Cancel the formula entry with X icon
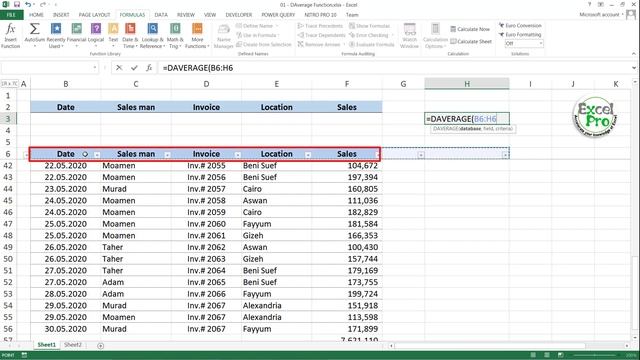Viewport: 640px width, 360px height. click(119, 68)
